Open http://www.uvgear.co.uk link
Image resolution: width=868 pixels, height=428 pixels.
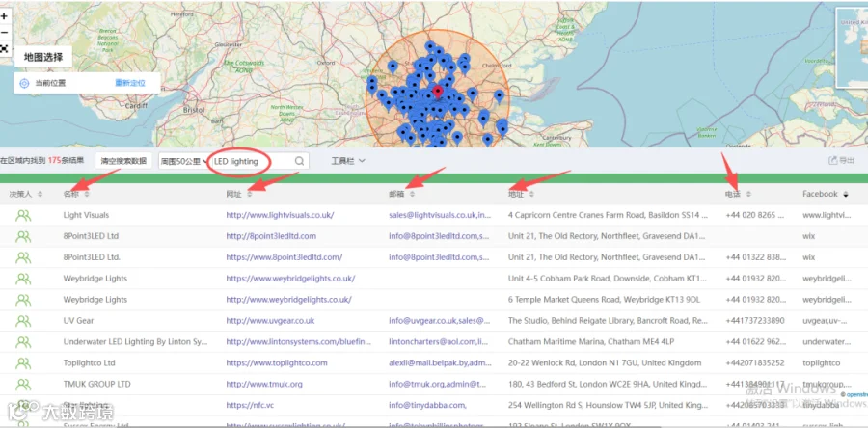click(270, 320)
